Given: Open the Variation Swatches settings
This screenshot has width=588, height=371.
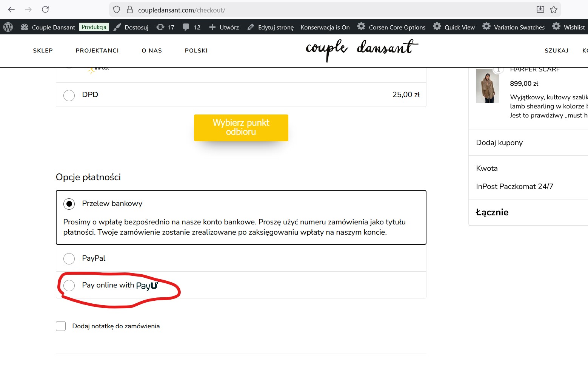Looking at the screenshot, I should pyautogui.click(x=514, y=27).
